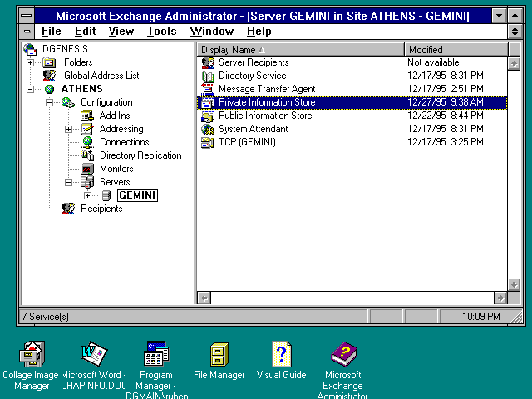
Task: Open the application control menu box
Action: click(x=27, y=16)
